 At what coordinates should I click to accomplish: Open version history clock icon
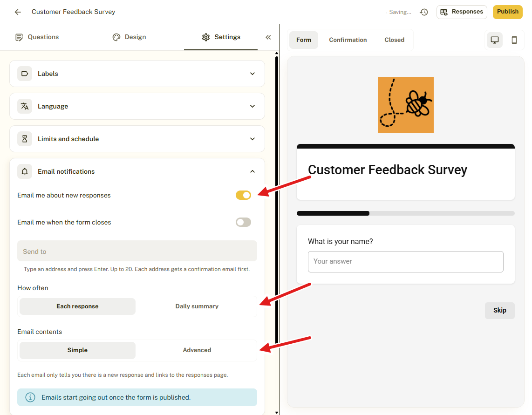coord(424,12)
